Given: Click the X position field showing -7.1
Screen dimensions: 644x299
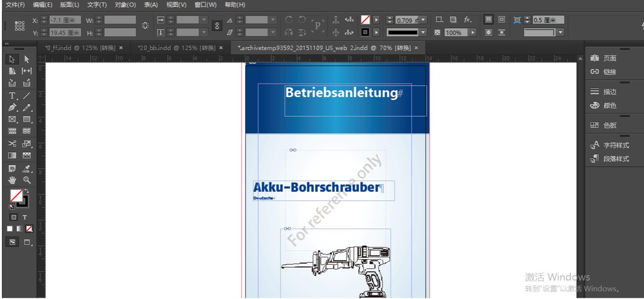Looking at the screenshot, I should click(x=65, y=20).
